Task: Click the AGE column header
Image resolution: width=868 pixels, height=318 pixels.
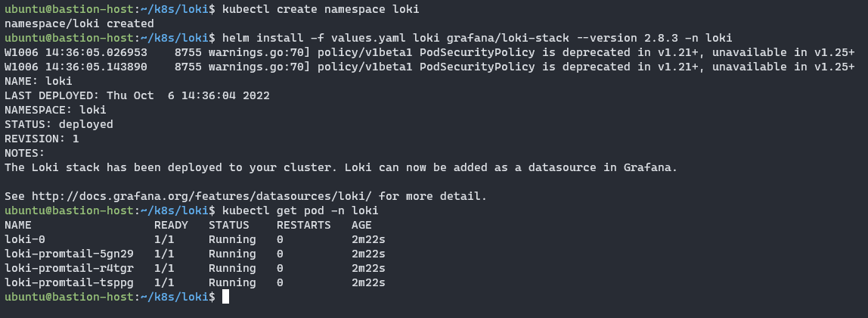Action: [x=361, y=225]
